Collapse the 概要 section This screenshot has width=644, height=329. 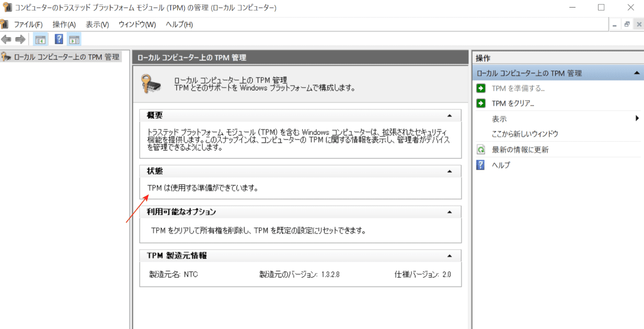pyautogui.click(x=449, y=115)
